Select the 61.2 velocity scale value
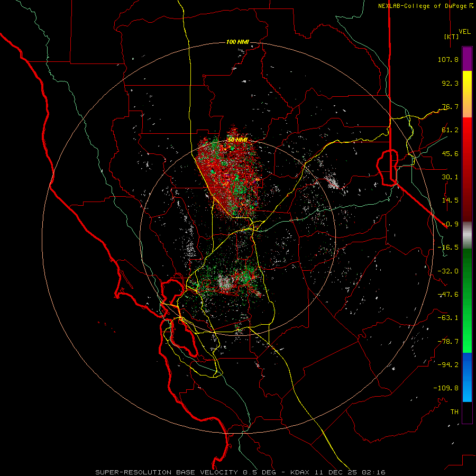The image size is (476, 476). (450, 130)
